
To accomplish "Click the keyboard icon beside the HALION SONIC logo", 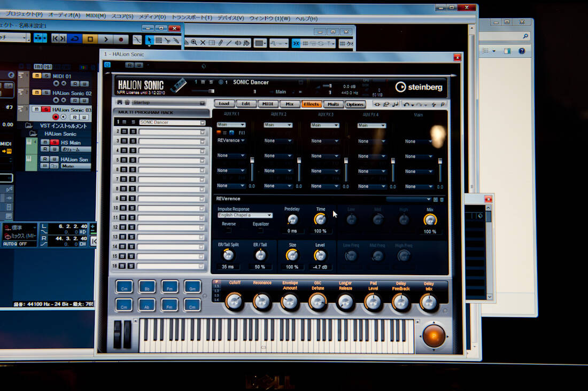I will click(x=179, y=85).
